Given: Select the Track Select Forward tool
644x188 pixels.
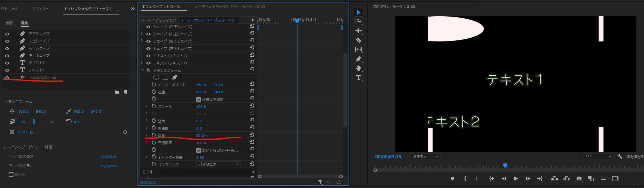Looking at the screenshot, I should point(359,21).
